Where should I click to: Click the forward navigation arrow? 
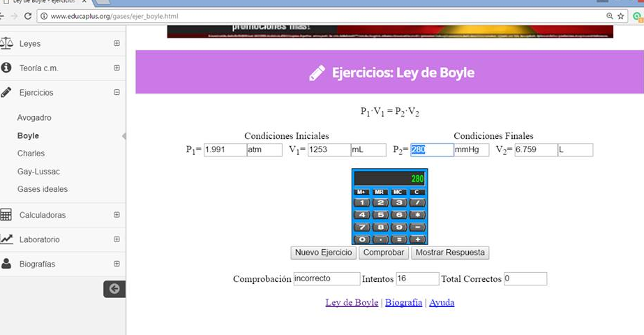pyautogui.click(x=14, y=16)
